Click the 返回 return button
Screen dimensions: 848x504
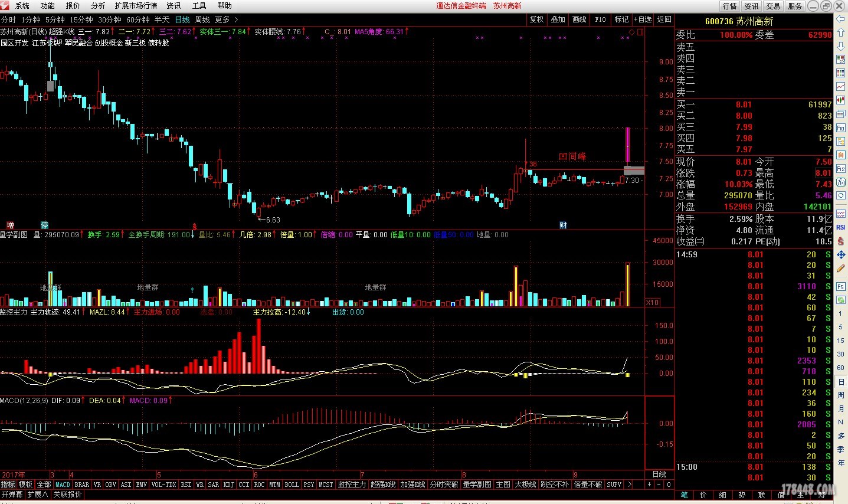click(664, 19)
